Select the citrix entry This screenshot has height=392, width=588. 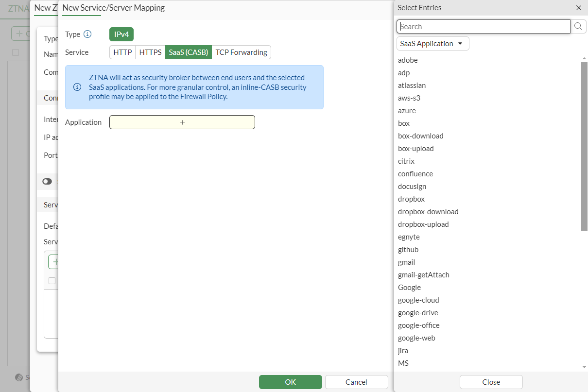pos(406,161)
